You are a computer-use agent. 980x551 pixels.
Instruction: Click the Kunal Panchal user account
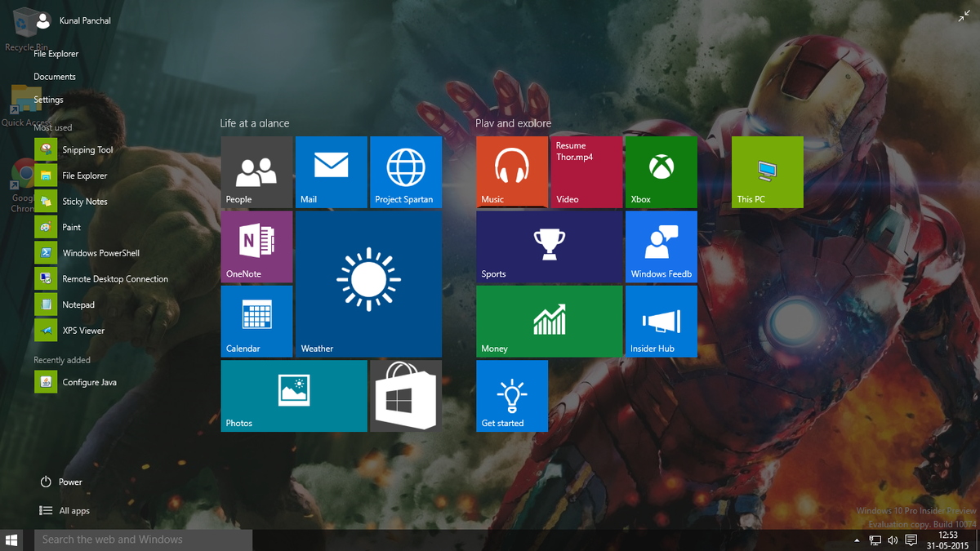[73, 20]
